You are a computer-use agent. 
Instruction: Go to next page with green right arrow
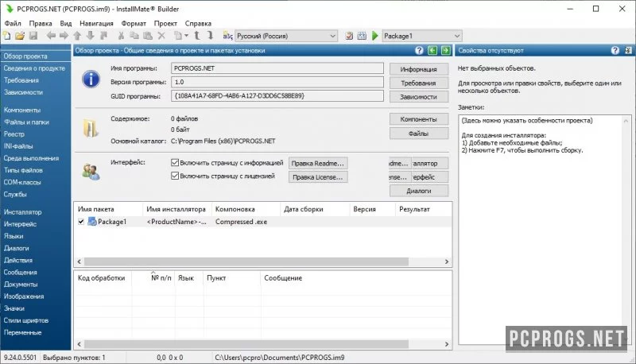click(x=446, y=50)
